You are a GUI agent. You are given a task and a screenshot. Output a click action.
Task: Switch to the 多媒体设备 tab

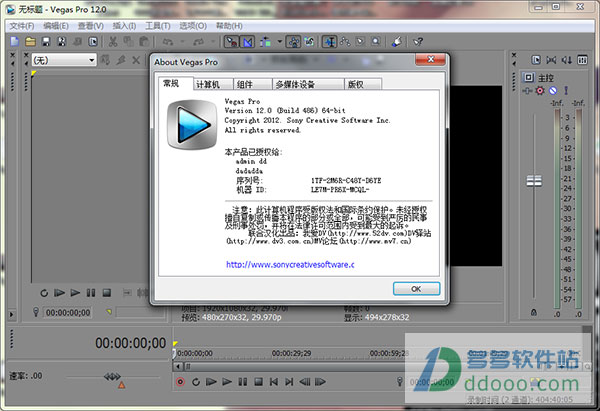pyautogui.click(x=308, y=84)
